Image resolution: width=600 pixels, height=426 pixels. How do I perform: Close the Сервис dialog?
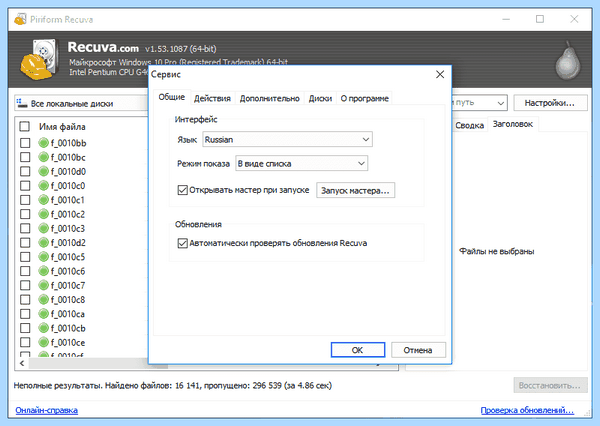coord(440,74)
